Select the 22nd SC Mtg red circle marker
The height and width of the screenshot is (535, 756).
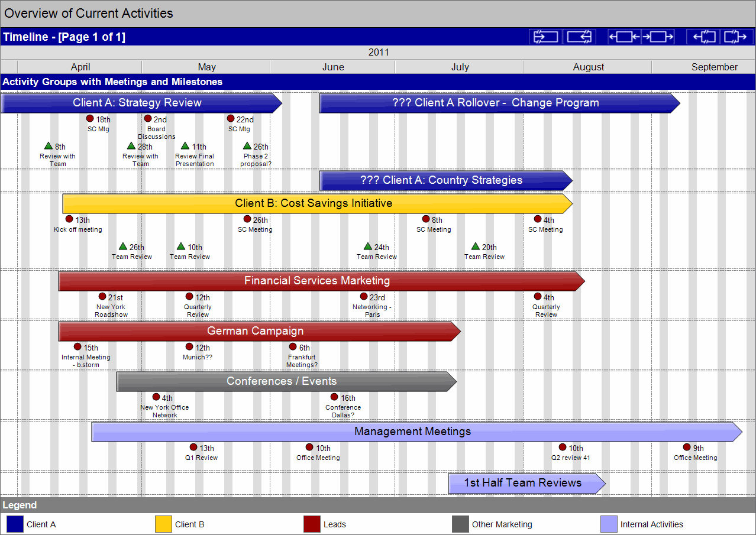click(231, 119)
